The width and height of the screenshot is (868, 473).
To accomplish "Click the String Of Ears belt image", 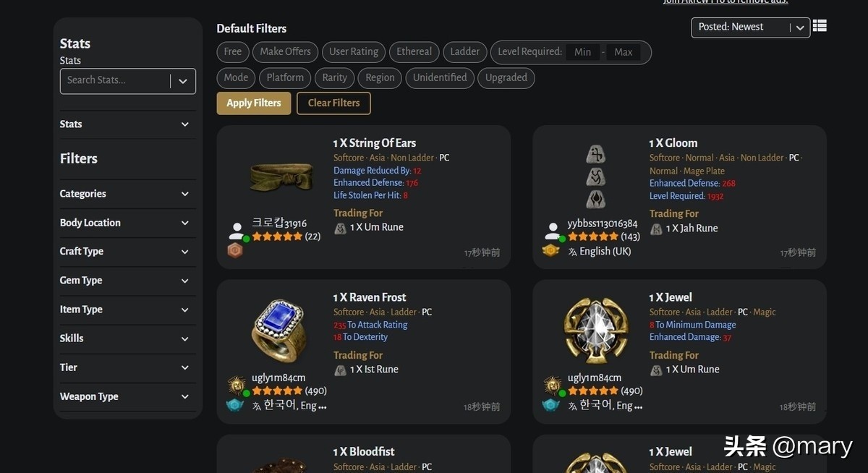I will coord(281,175).
